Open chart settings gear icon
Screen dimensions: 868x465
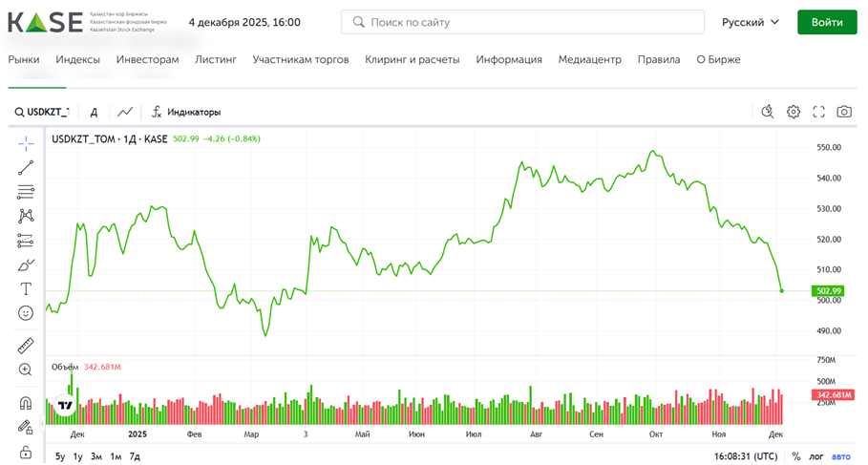[793, 112]
